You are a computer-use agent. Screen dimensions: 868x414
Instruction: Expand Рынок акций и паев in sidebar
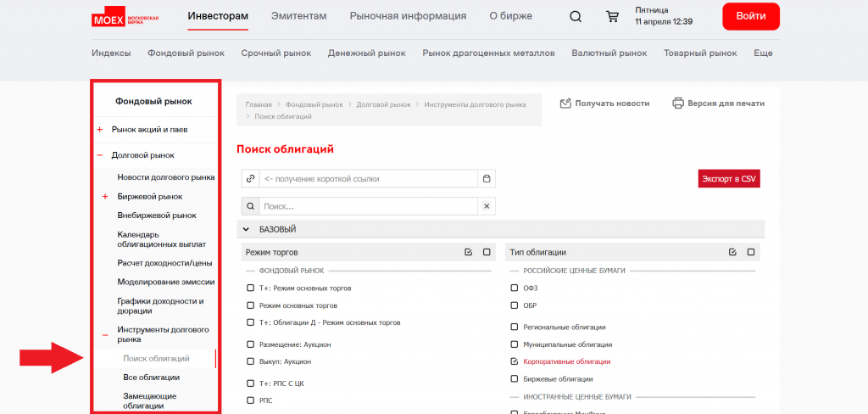(x=100, y=130)
